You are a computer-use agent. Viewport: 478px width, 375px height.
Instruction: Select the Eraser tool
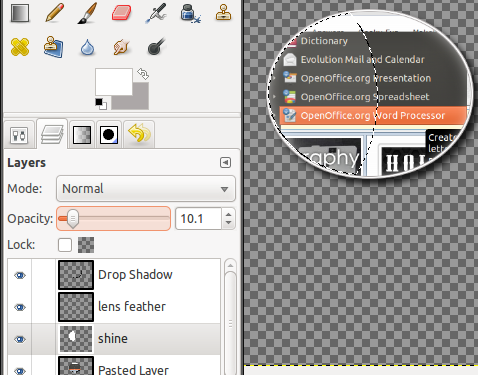click(121, 13)
